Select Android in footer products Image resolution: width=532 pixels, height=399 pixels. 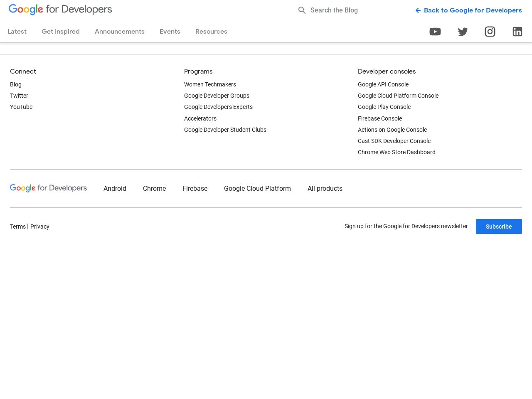point(115,188)
